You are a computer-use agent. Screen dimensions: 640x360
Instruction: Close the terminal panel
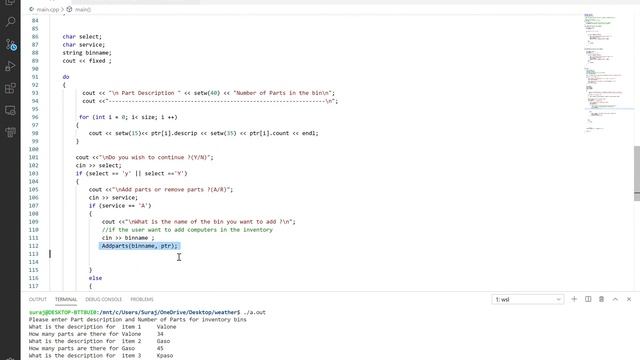click(x=629, y=299)
